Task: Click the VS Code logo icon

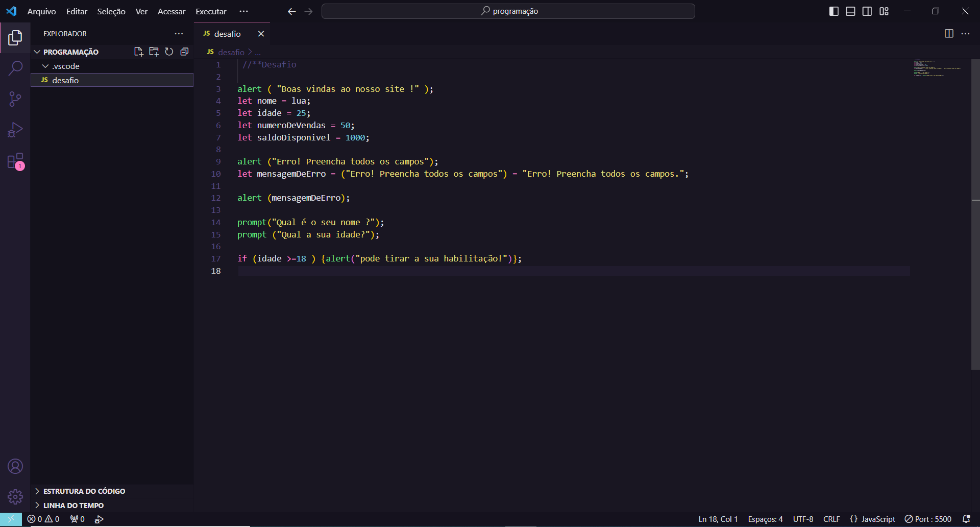Action: click(x=11, y=11)
